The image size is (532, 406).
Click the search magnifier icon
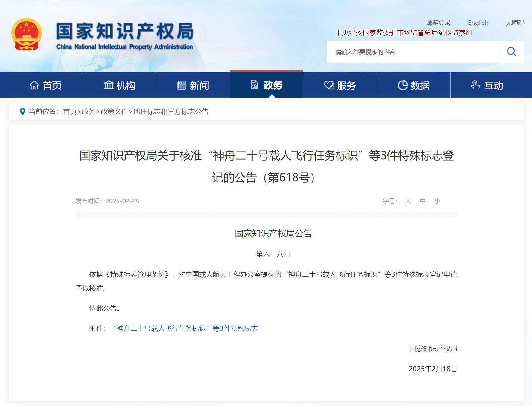click(x=511, y=51)
